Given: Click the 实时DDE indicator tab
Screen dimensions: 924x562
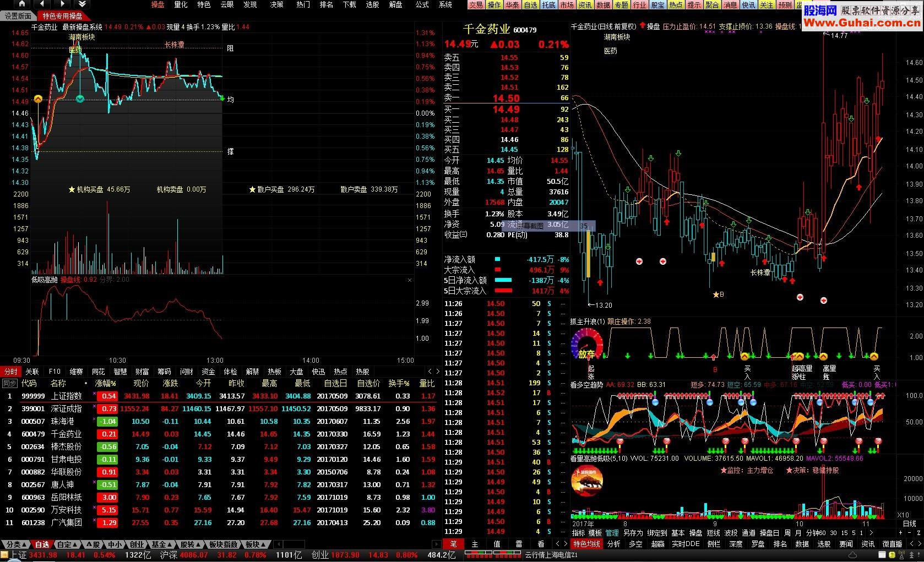Looking at the screenshot, I should tap(686, 544).
